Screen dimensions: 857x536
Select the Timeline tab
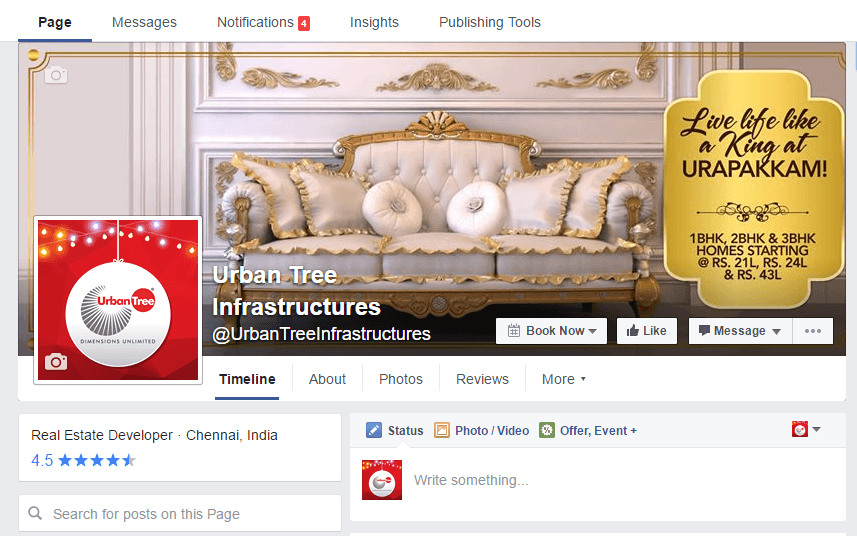click(x=247, y=379)
